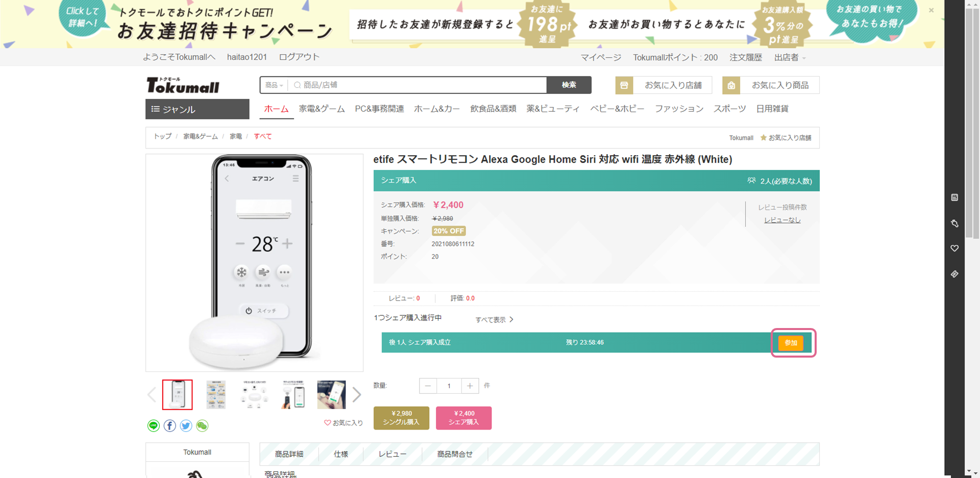This screenshot has height=478, width=980.
Task: Click Tokumallポイント : 200 link
Action: [675, 58]
